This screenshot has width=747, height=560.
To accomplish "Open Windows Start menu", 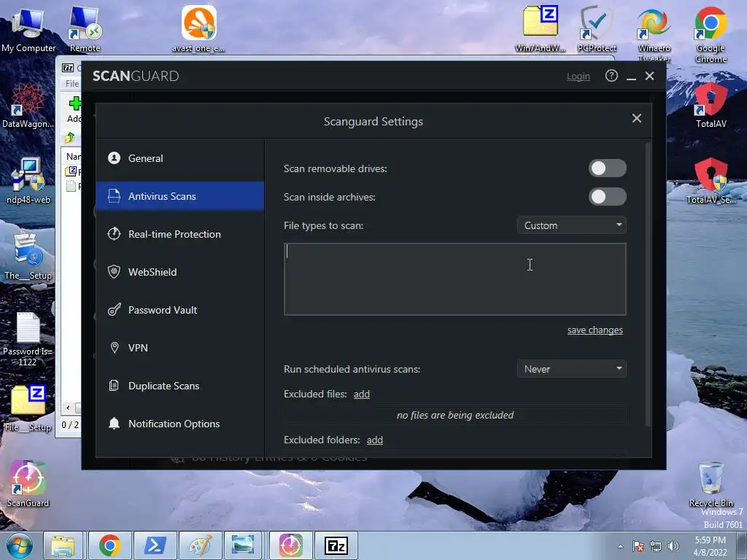I will [x=20, y=545].
